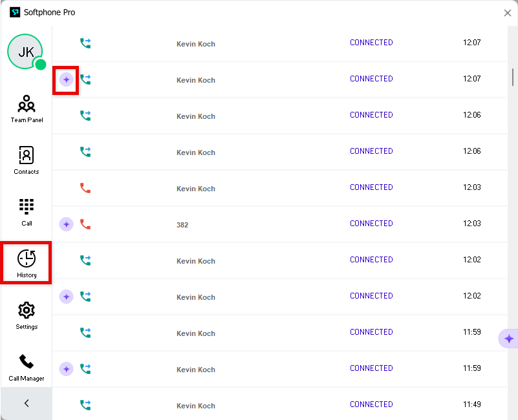Open the Team Panel view
Viewport: 518px width, 420px height.
pos(27,109)
